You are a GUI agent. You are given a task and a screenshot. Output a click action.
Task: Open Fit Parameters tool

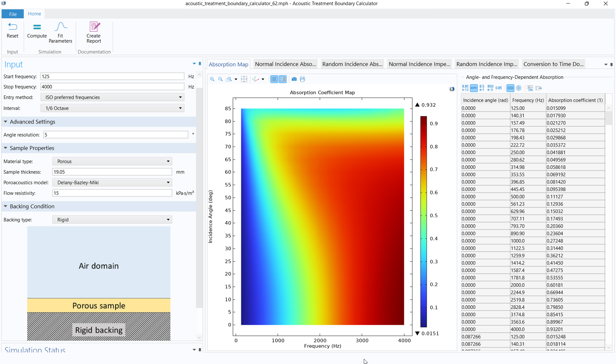60,33
